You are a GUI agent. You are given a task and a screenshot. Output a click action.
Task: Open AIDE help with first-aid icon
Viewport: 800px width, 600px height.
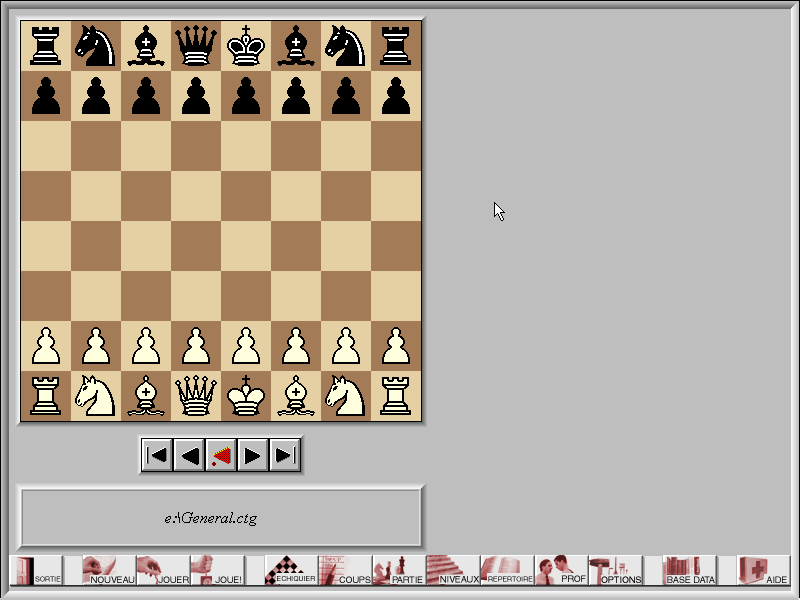763,570
